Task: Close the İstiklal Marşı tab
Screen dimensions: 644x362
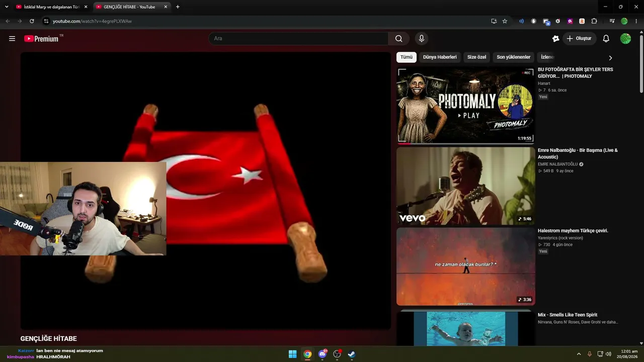Action: (x=86, y=7)
